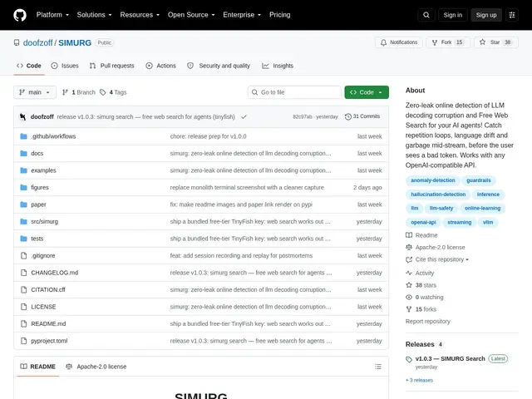Click the Star icon
This screenshot has width=532, height=399.
click(482, 42)
